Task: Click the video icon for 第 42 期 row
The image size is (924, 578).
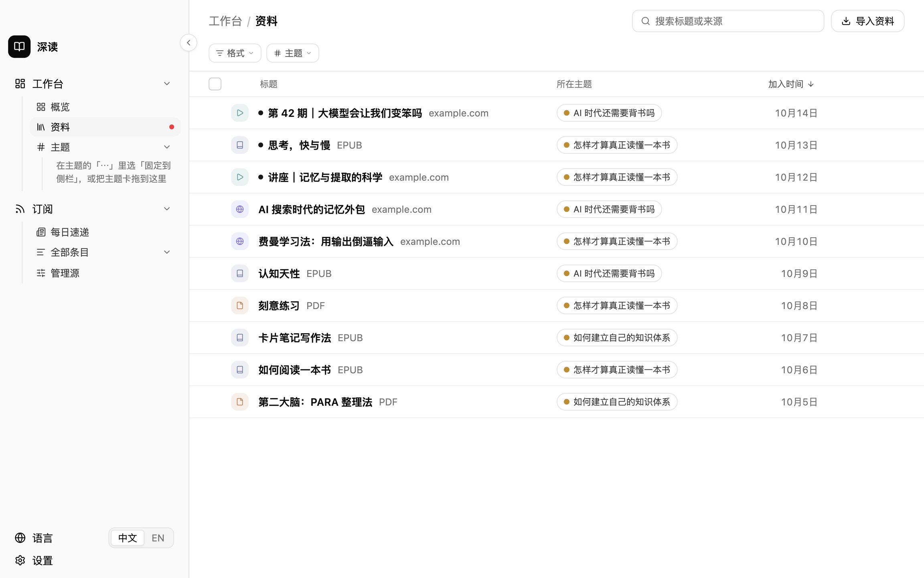Action: tap(240, 113)
